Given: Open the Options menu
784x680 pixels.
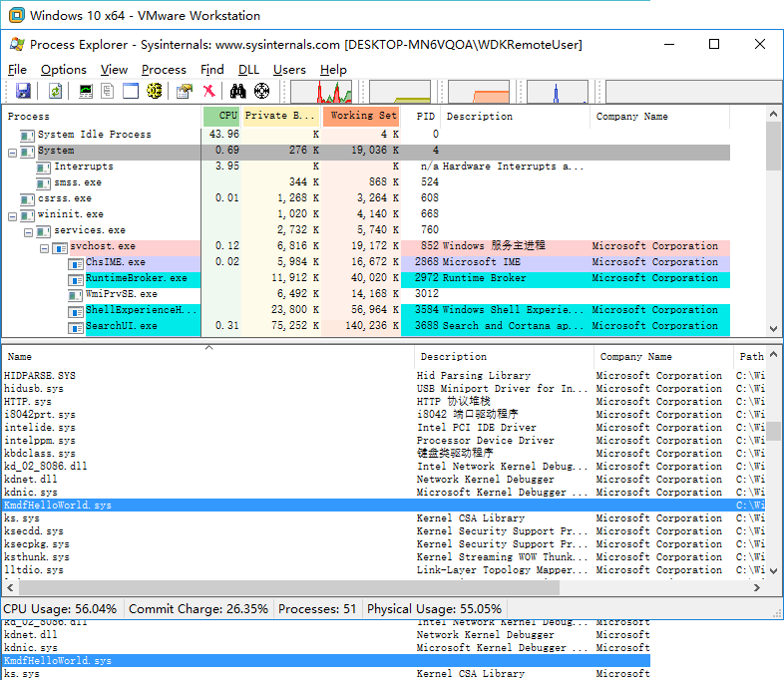Looking at the screenshot, I should 64,70.
